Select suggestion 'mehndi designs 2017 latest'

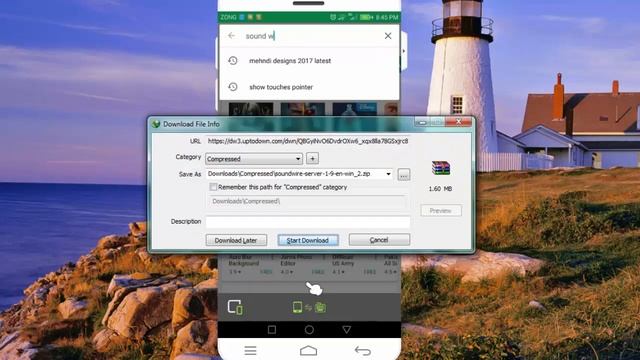pos(290,61)
